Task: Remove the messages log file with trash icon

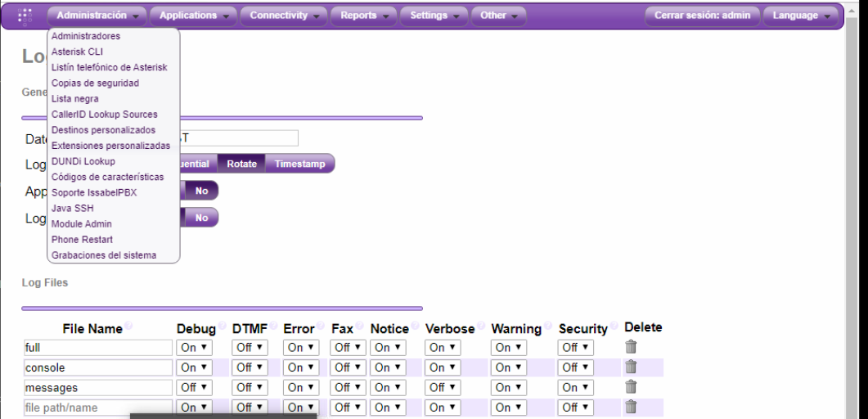Action: (631, 387)
